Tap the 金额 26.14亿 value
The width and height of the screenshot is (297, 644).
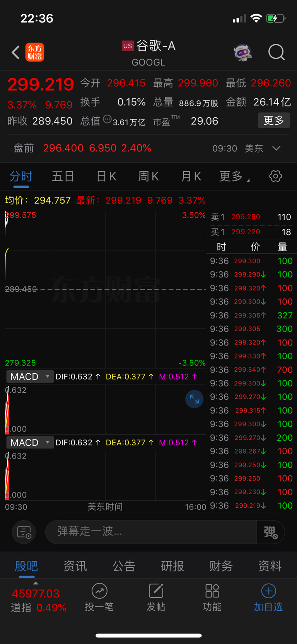tap(272, 102)
